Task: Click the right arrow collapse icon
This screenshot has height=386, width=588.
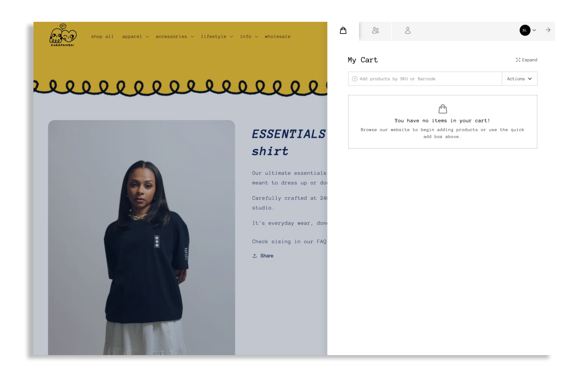Action: pos(548,30)
